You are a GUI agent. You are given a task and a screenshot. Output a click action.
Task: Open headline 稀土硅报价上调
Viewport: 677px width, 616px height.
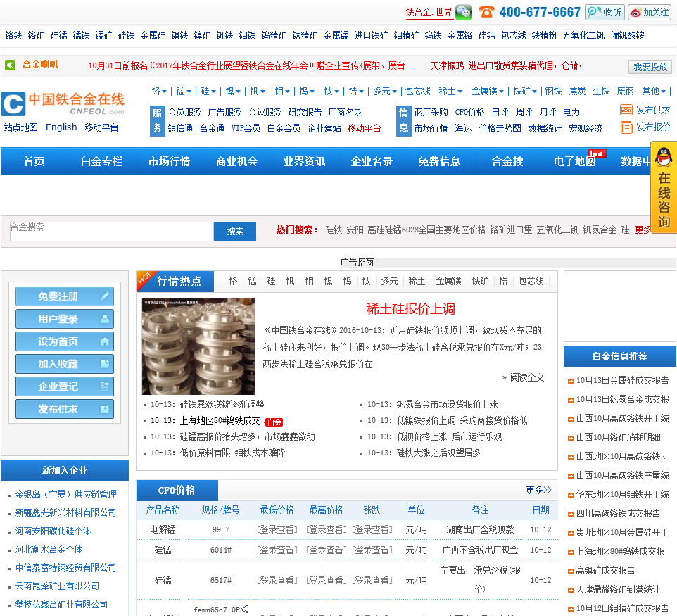click(410, 308)
